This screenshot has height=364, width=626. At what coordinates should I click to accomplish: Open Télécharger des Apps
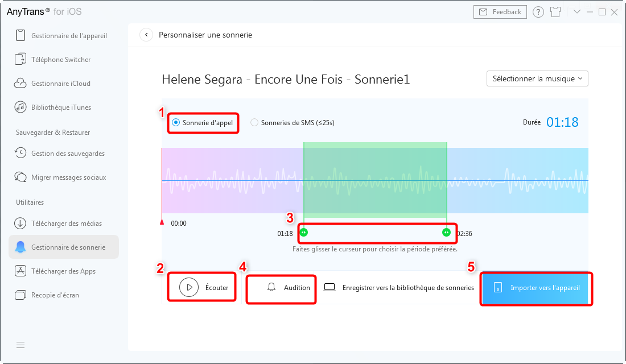[x=64, y=271]
